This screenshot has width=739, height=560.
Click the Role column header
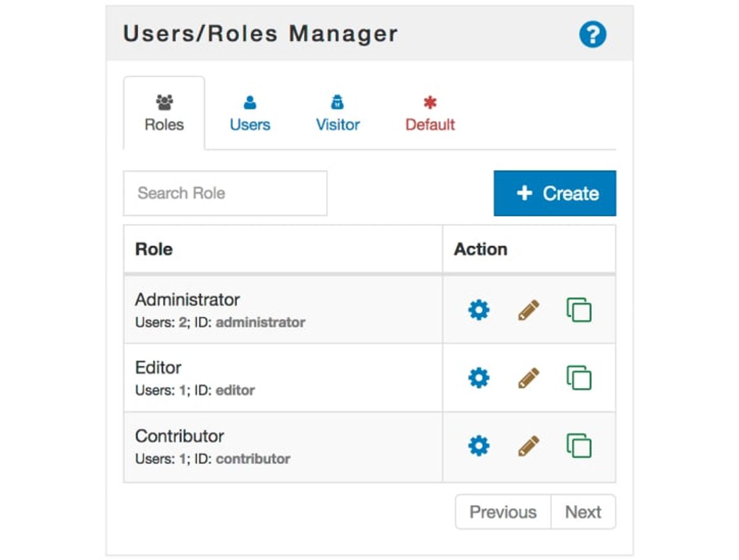[x=283, y=249]
